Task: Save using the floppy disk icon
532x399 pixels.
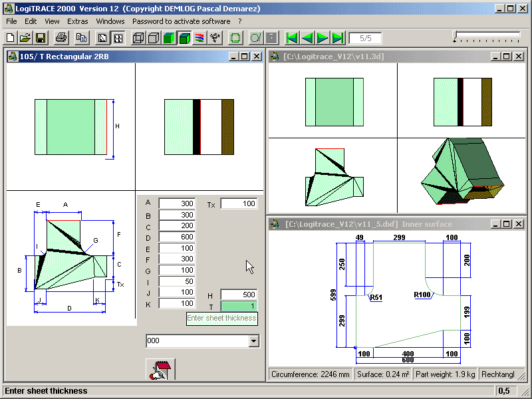Action: 41,38
